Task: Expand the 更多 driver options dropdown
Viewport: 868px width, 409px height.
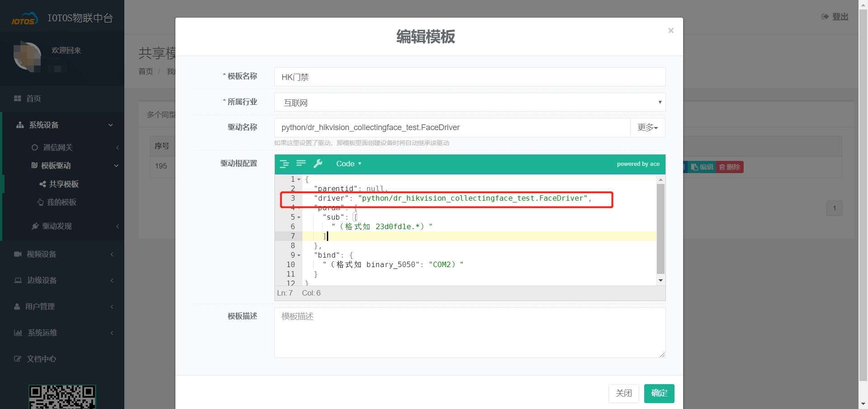Action: (647, 127)
